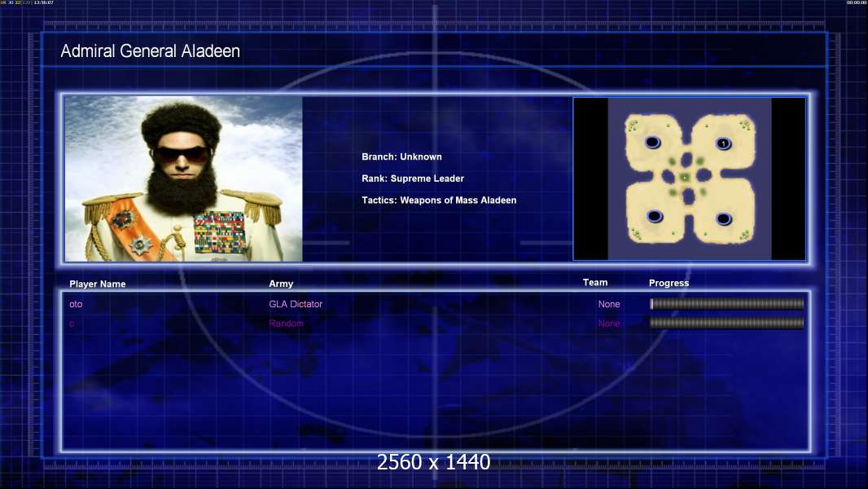Screen dimensions: 868x489
Task: Click the map preview thumbnail
Action: click(689, 178)
